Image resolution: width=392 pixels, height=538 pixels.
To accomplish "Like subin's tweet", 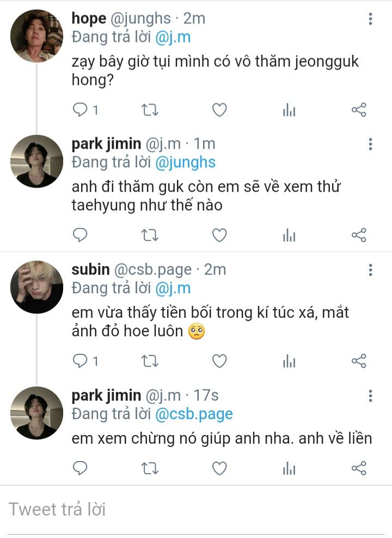I will point(219,360).
